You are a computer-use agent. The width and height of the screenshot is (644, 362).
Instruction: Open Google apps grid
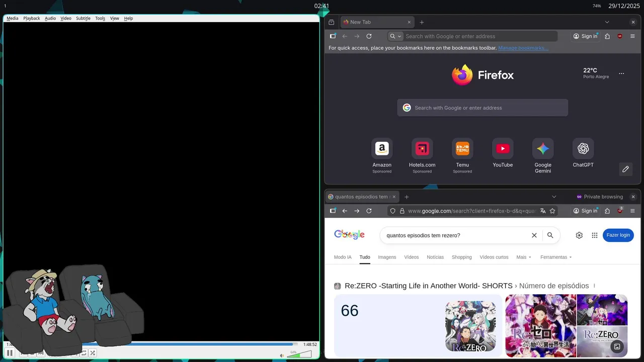(x=595, y=235)
